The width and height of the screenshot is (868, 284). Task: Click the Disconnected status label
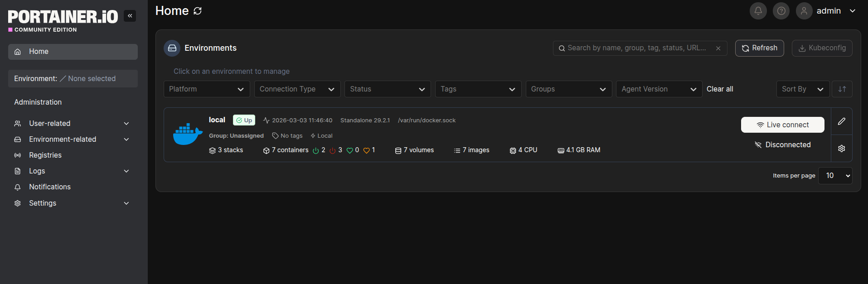pyautogui.click(x=782, y=145)
